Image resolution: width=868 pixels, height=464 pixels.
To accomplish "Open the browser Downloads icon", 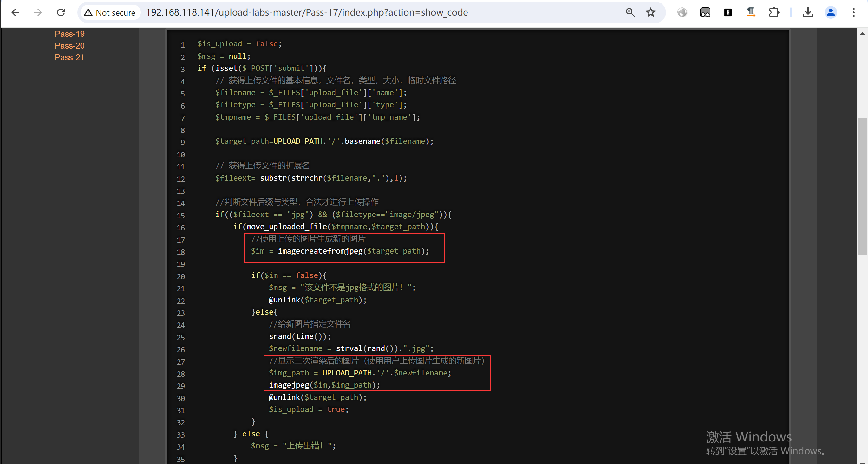I will tap(808, 12).
